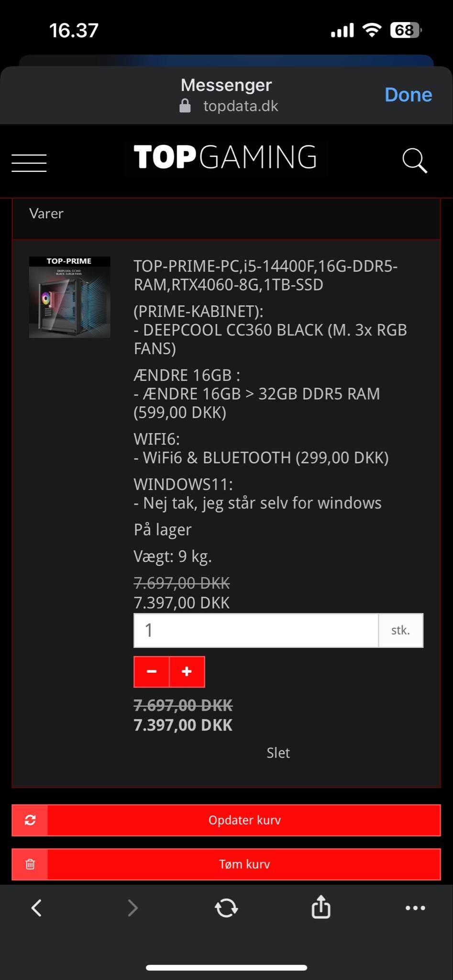Open the share sheet icon
The image size is (453, 980).
tap(321, 907)
